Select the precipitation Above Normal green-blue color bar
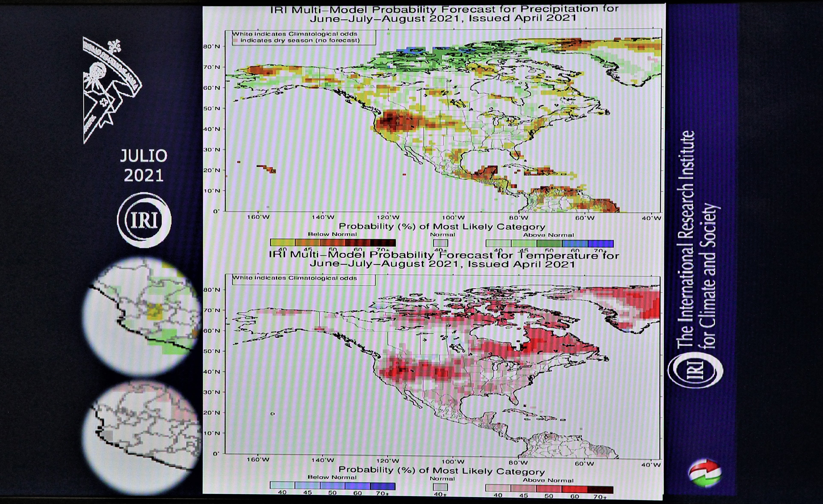Screen dimensions: 823x504 [x=549, y=243]
